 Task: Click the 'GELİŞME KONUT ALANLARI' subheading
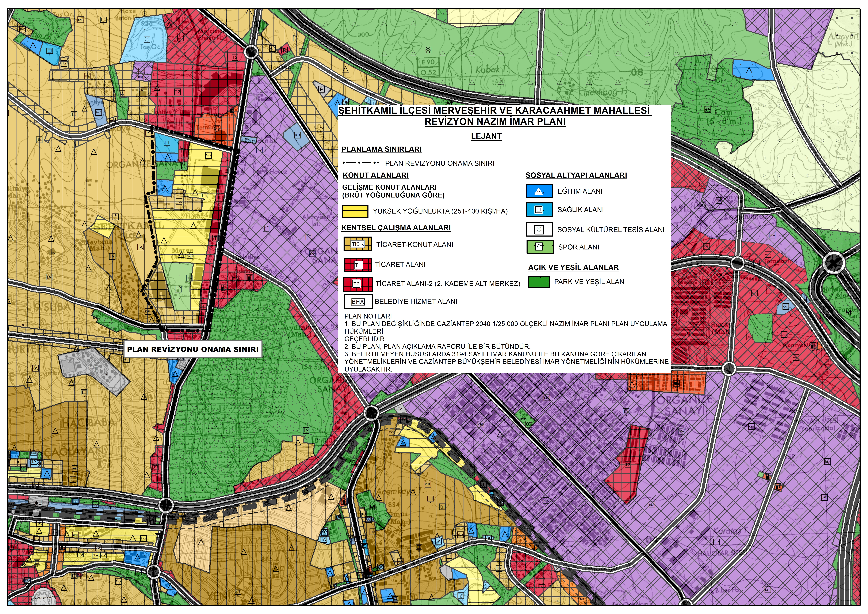point(389,187)
